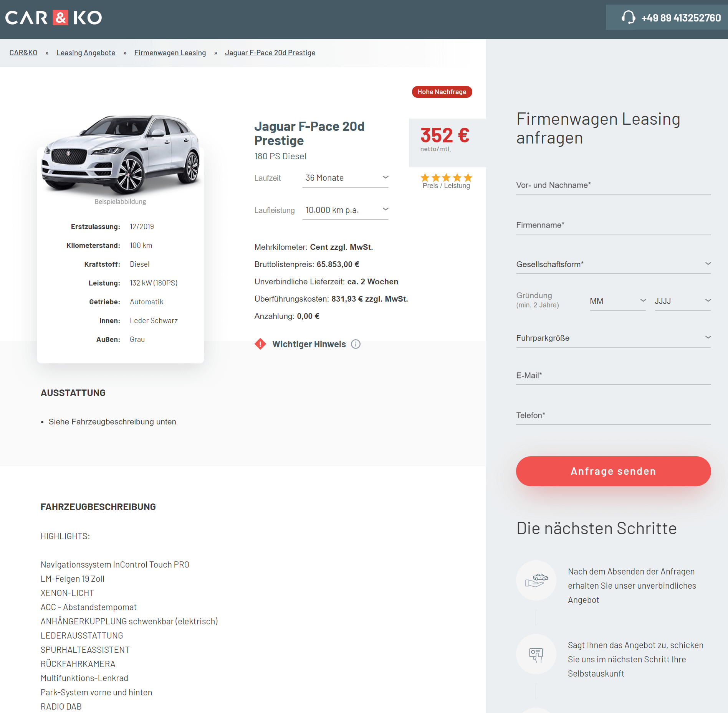Click the FAHRZEUGBESCHREIBUNG heading
Screen dimensions: 728x713
click(98, 507)
